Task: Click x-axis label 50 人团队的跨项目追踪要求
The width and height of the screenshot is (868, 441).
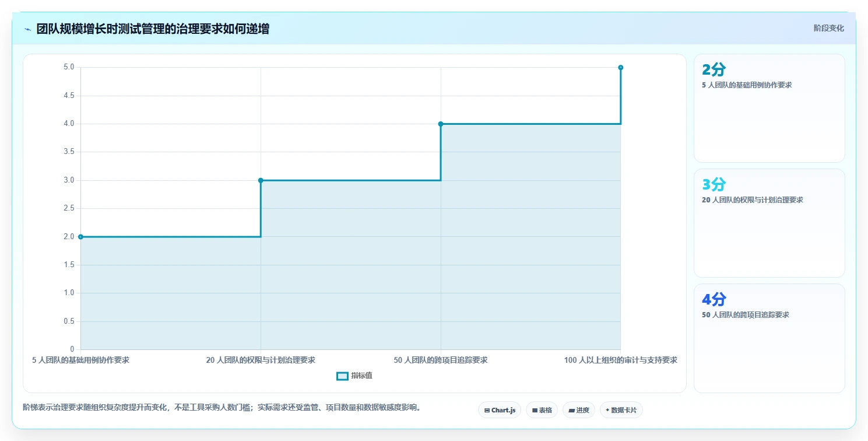Action: pos(441,360)
